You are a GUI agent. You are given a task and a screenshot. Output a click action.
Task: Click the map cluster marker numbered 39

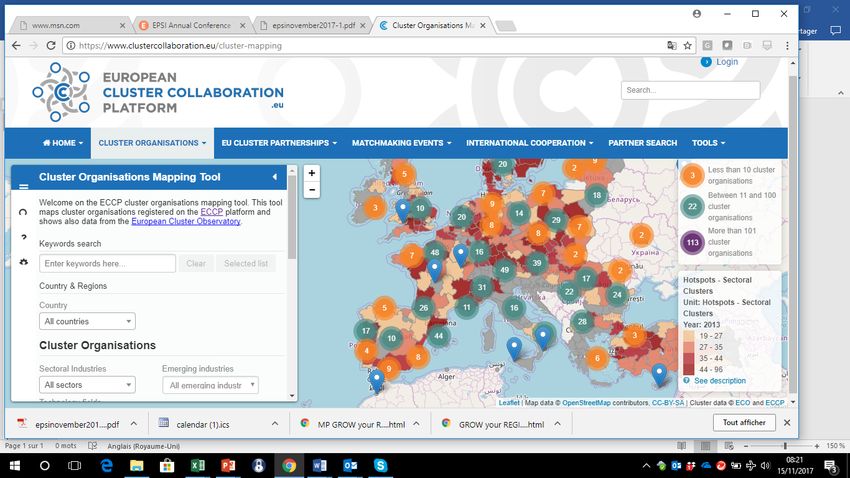(537, 263)
